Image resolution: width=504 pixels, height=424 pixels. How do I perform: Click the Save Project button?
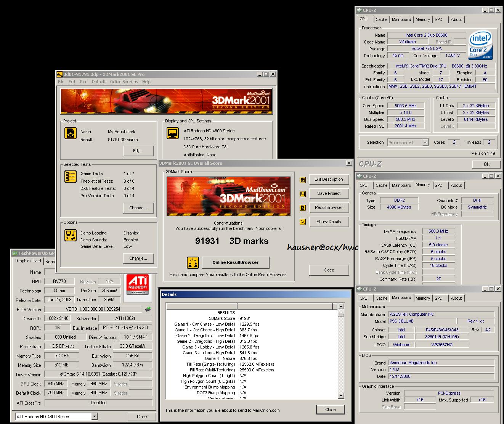pos(329,194)
